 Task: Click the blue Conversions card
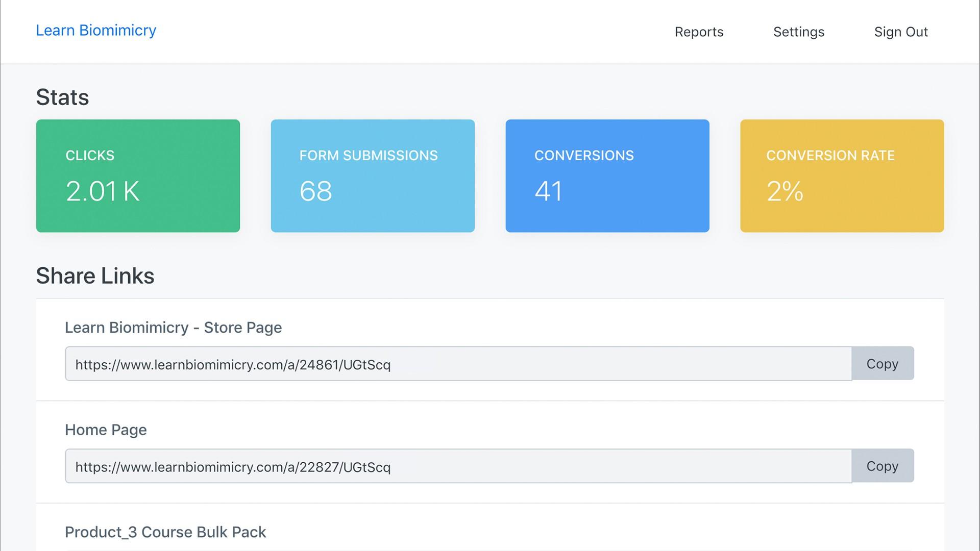(x=607, y=176)
